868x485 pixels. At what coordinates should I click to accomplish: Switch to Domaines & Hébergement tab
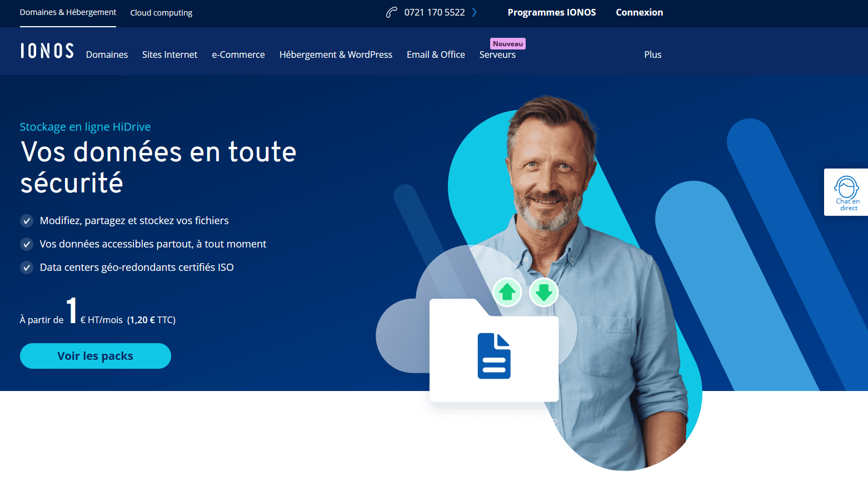[x=68, y=12]
